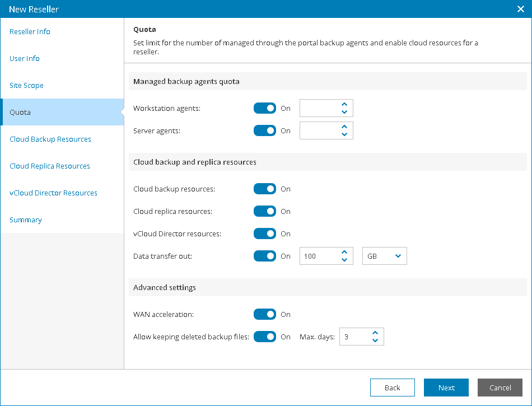Increase Workstation agents quota with up arrow
532x406 pixels.
(344, 104)
